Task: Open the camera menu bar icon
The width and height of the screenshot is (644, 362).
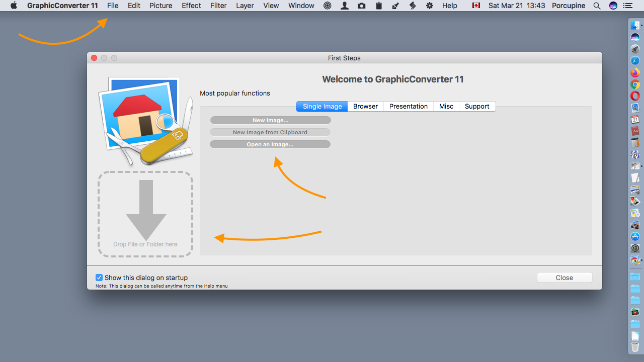Action: [361, 6]
